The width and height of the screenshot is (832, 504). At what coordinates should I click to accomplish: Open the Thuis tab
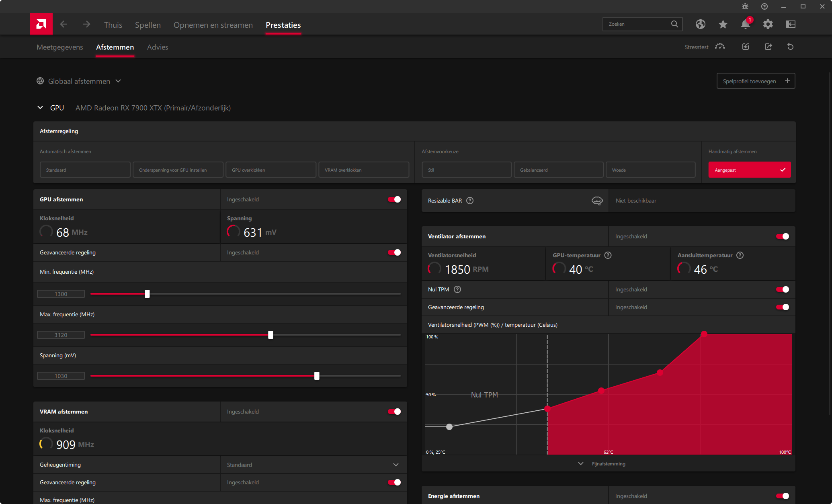tap(113, 25)
